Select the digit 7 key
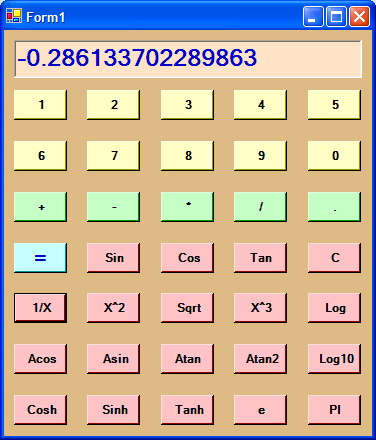376x440 pixels. 113,156
